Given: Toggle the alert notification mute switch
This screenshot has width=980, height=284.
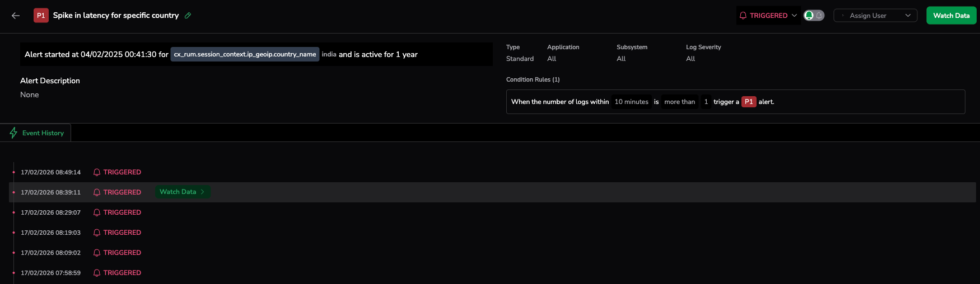Looking at the screenshot, I should (x=814, y=16).
